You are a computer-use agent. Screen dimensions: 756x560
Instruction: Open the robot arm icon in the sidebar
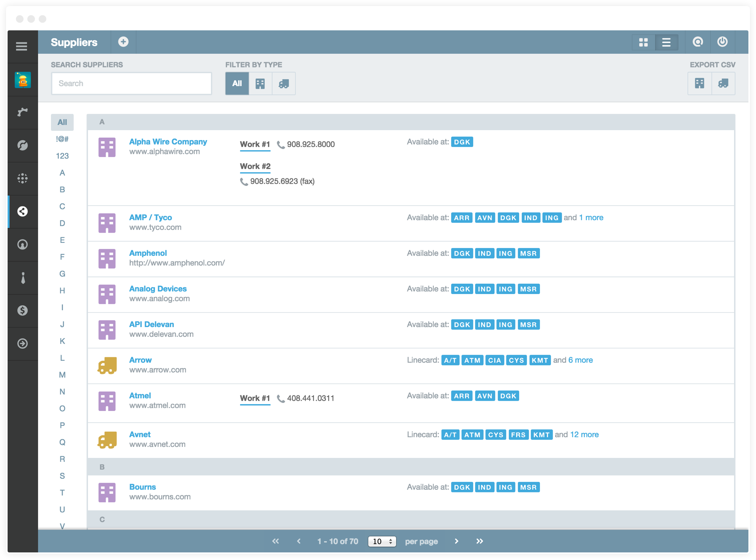tap(22, 112)
